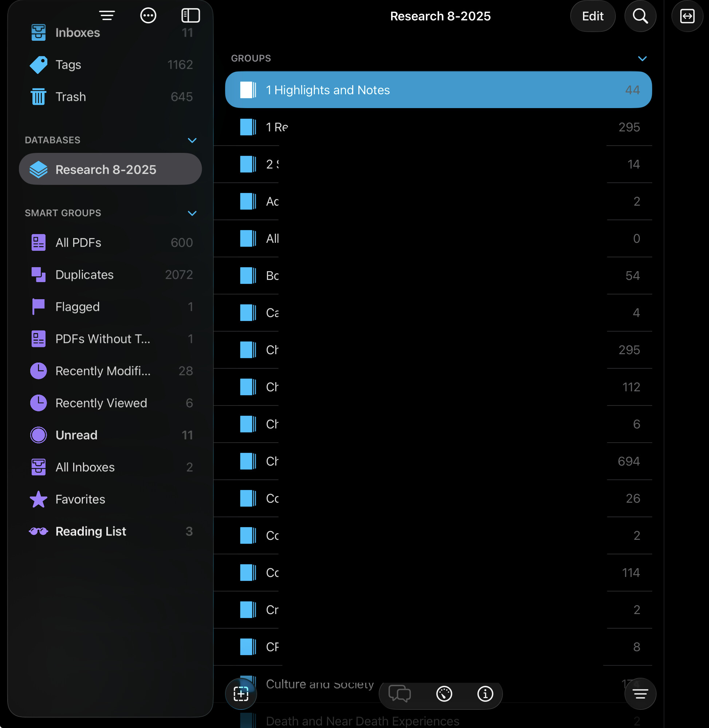Toggle the sidebar panel icon
Screen dimensions: 709x728
(x=190, y=16)
